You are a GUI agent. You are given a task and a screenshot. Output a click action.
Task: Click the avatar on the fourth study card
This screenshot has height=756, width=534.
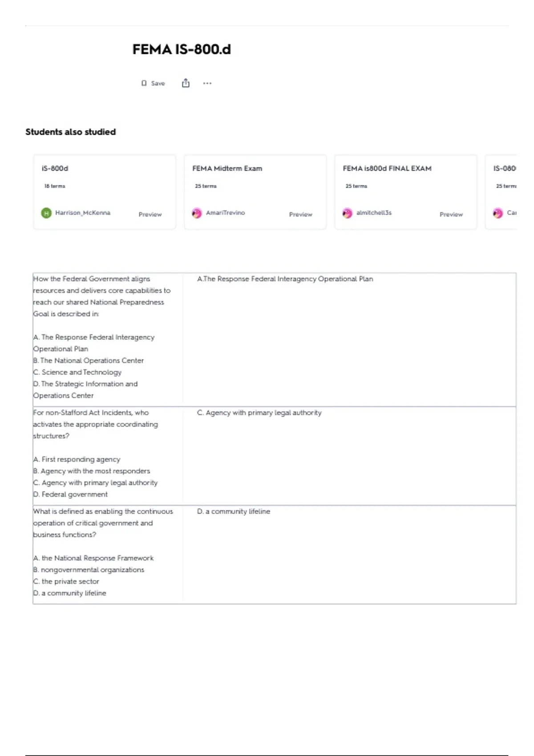[x=498, y=213]
